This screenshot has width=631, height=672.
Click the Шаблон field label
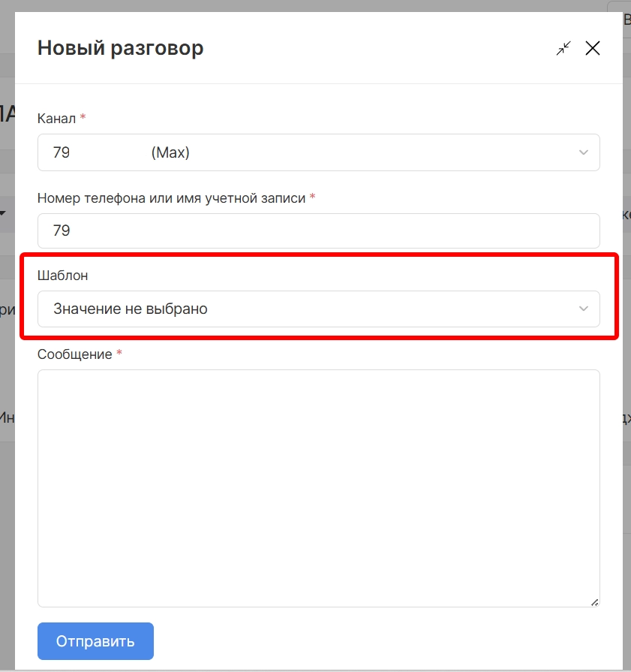pyautogui.click(x=62, y=276)
